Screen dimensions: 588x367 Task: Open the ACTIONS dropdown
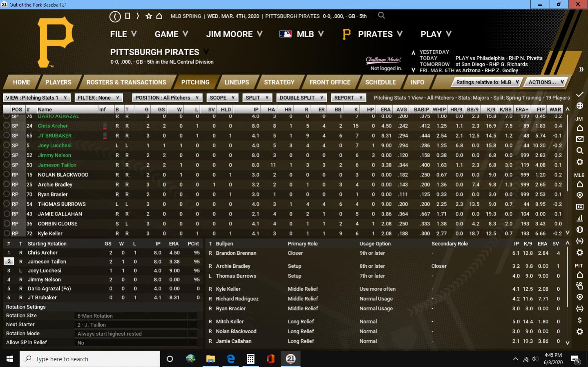(546, 82)
